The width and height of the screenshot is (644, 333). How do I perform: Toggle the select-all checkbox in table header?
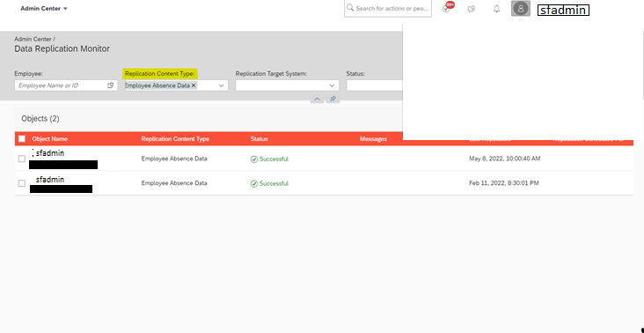(x=22, y=139)
